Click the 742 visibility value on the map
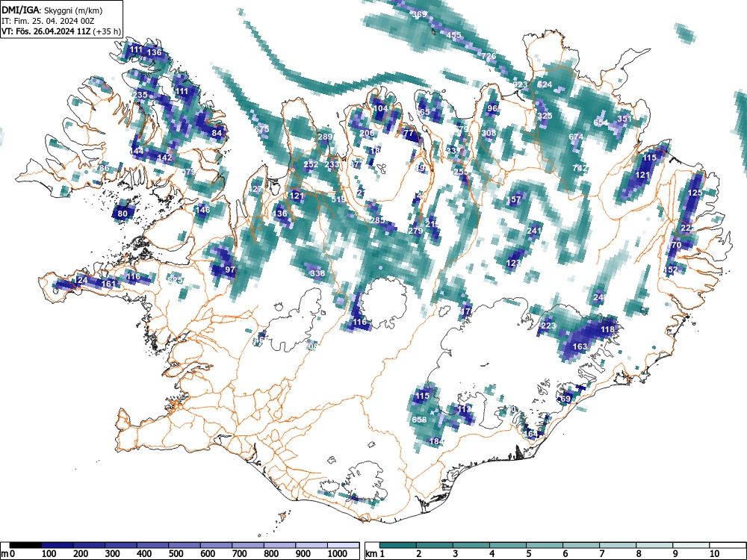Screen dimensions: 747x560 point(580,167)
